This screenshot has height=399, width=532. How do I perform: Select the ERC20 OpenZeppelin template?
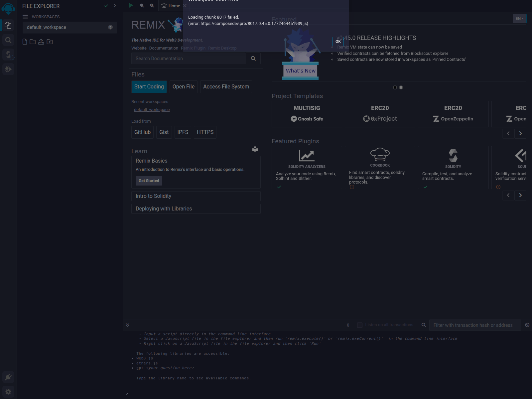coord(453,114)
